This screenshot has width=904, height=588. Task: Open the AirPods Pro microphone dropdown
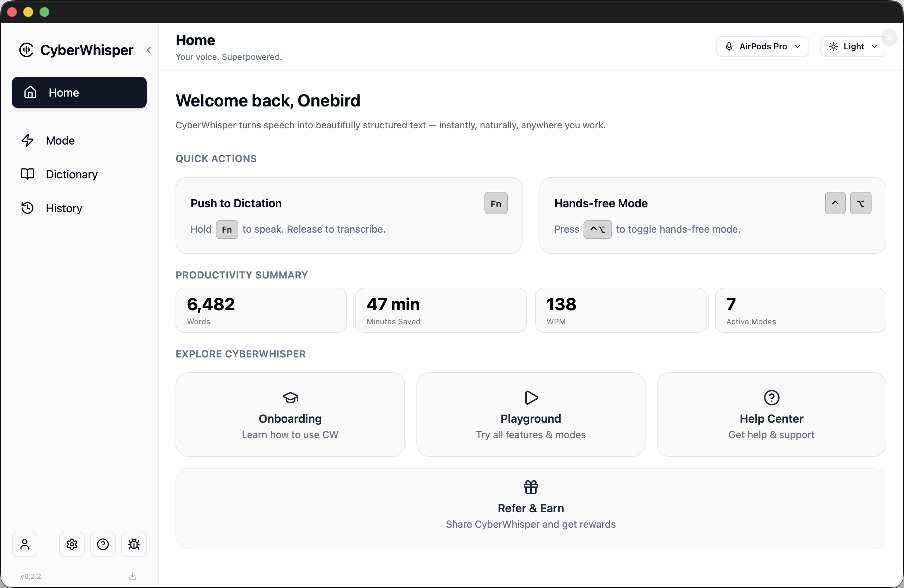[x=762, y=46]
